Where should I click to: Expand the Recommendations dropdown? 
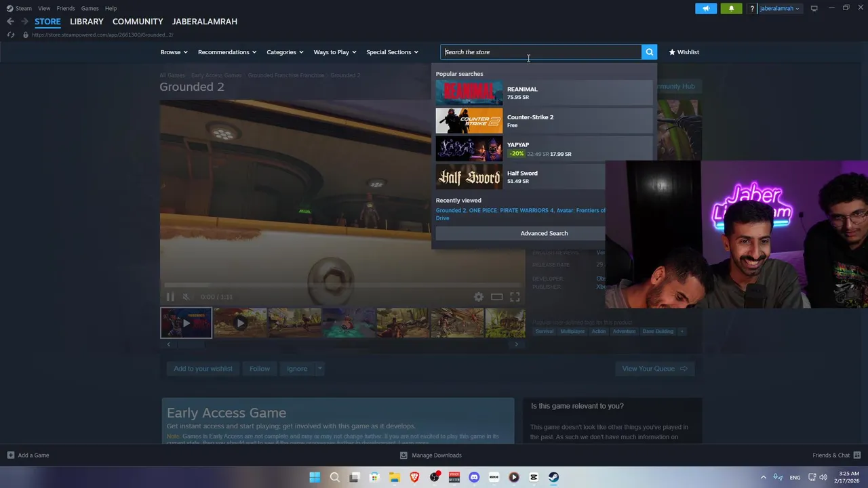click(x=227, y=52)
